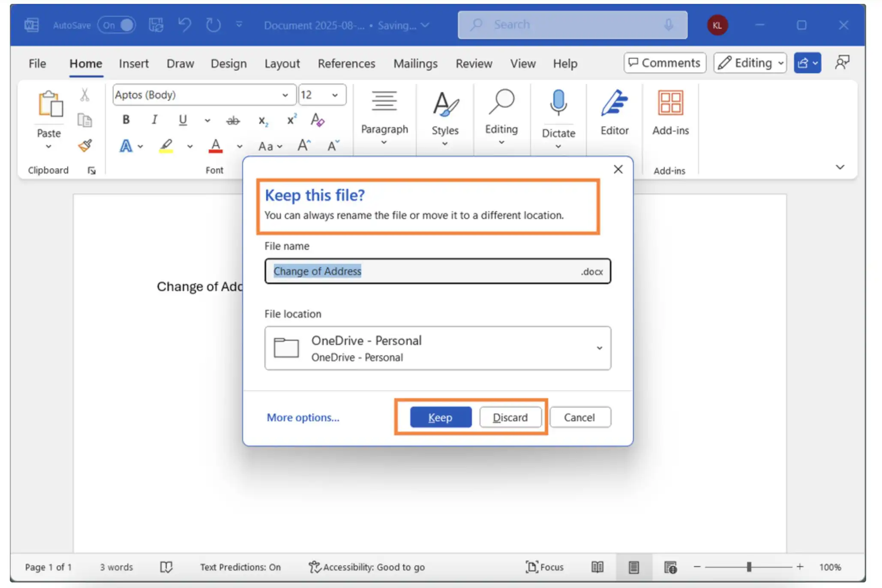The width and height of the screenshot is (882, 588).
Task: Click the Accessibility checker status icon
Action: coord(315,567)
